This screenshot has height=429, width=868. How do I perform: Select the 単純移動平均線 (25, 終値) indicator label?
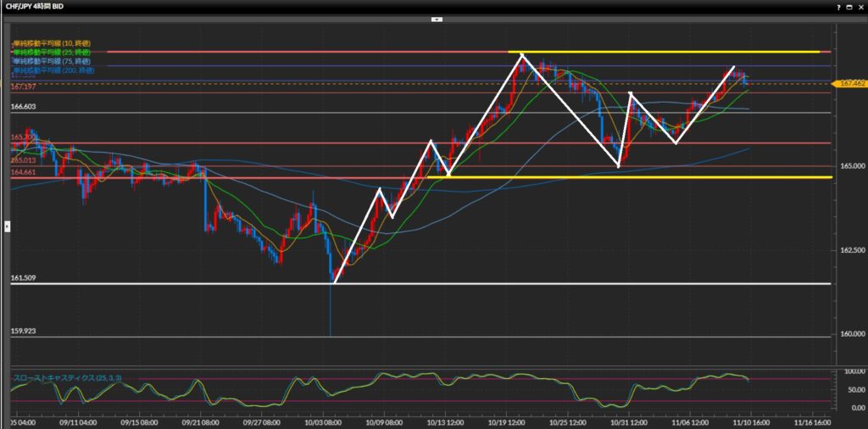(52, 53)
